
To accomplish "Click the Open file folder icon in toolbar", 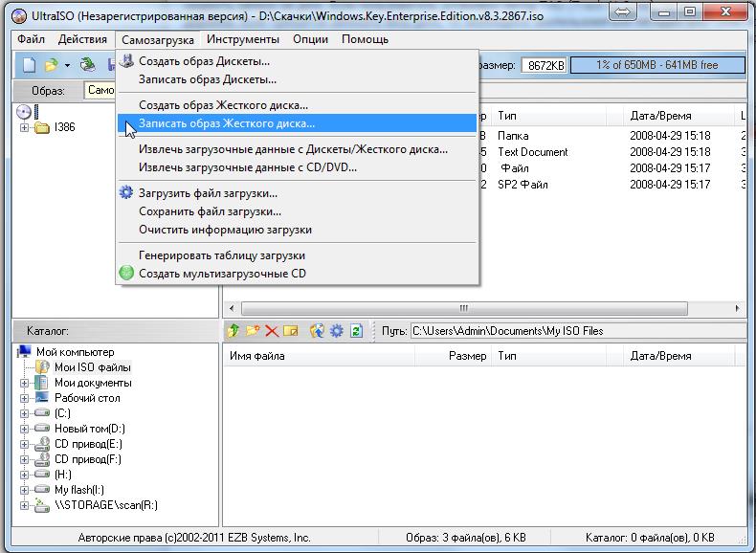I will [51, 65].
